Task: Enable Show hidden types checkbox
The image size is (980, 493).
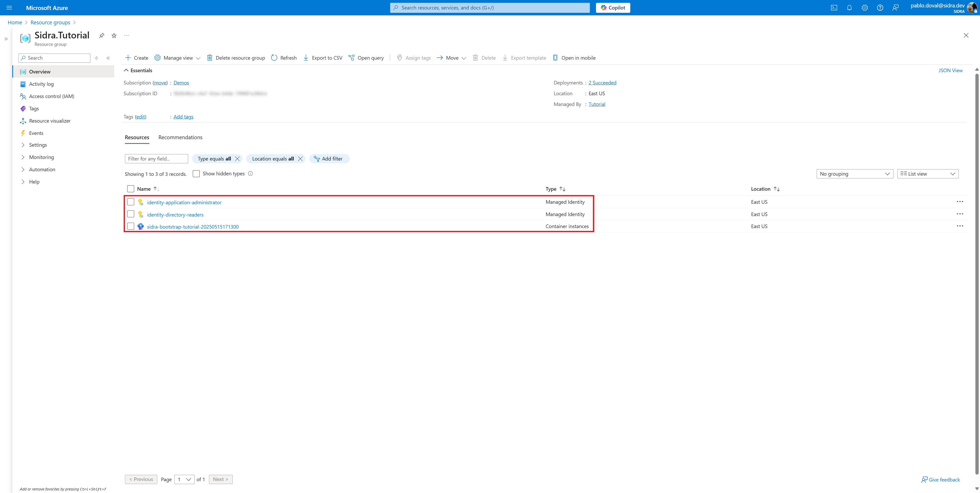Action: (196, 174)
